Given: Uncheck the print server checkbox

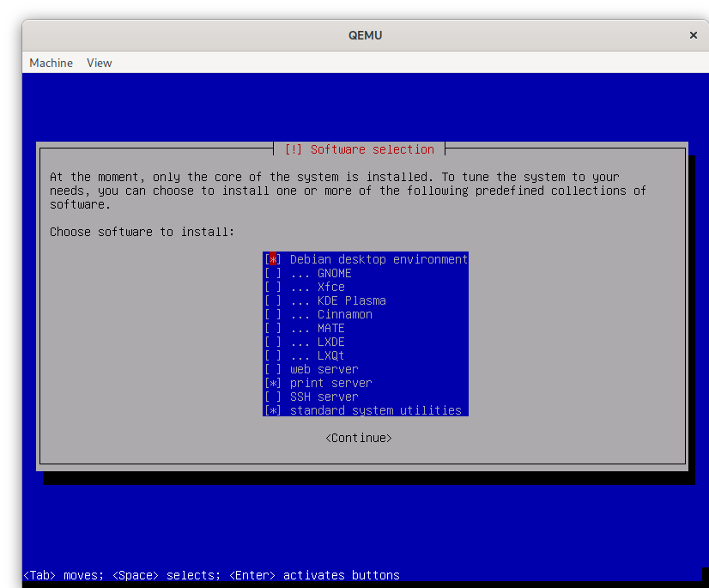Looking at the screenshot, I should (x=273, y=383).
